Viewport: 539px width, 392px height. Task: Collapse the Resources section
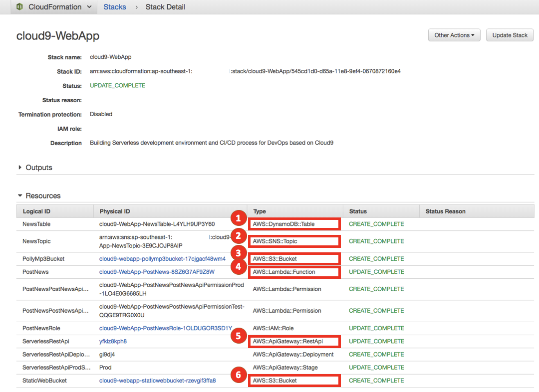[x=39, y=196]
